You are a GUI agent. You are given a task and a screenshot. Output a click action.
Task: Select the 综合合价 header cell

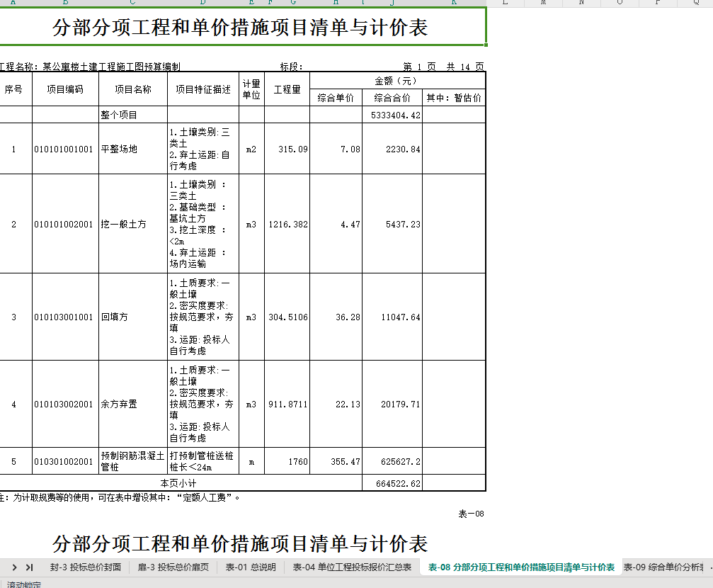click(392, 98)
